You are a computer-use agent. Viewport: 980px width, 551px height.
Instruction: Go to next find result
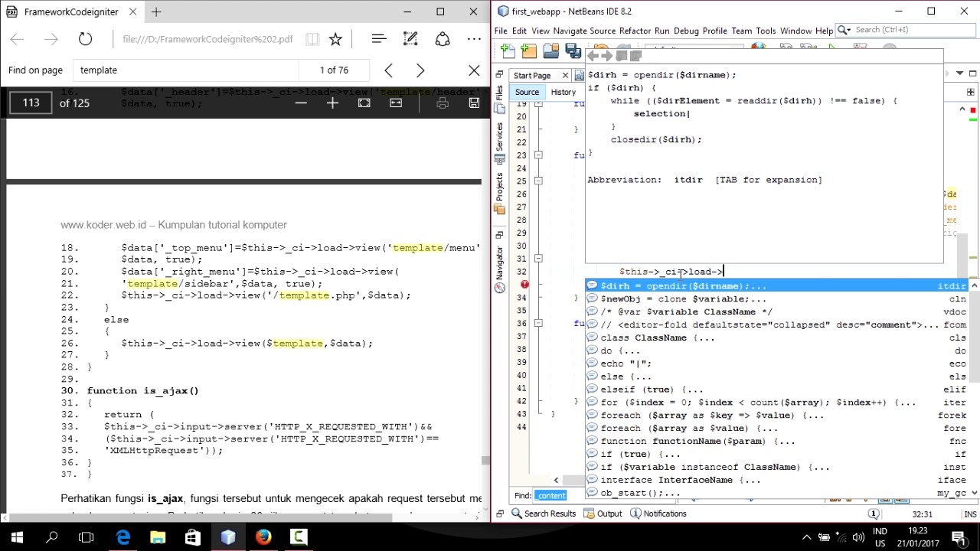tap(420, 70)
